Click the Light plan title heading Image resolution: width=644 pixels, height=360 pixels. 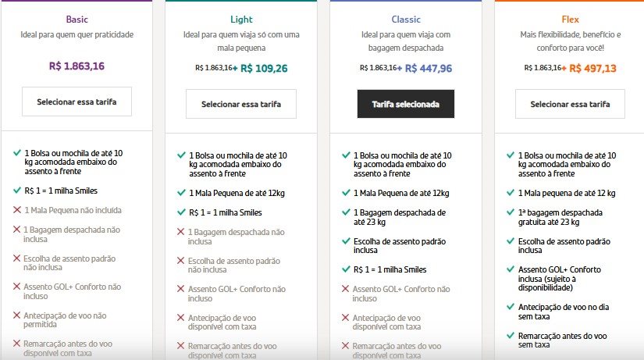click(241, 19)
